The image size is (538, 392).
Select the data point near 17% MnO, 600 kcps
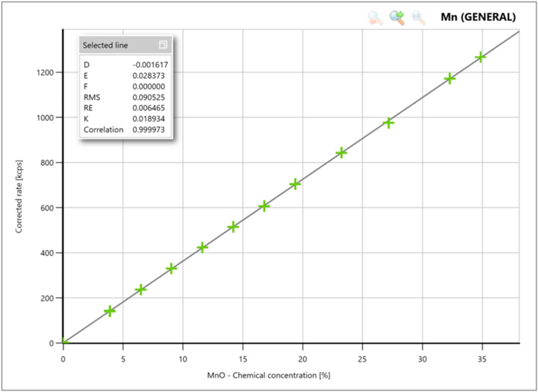264,206
